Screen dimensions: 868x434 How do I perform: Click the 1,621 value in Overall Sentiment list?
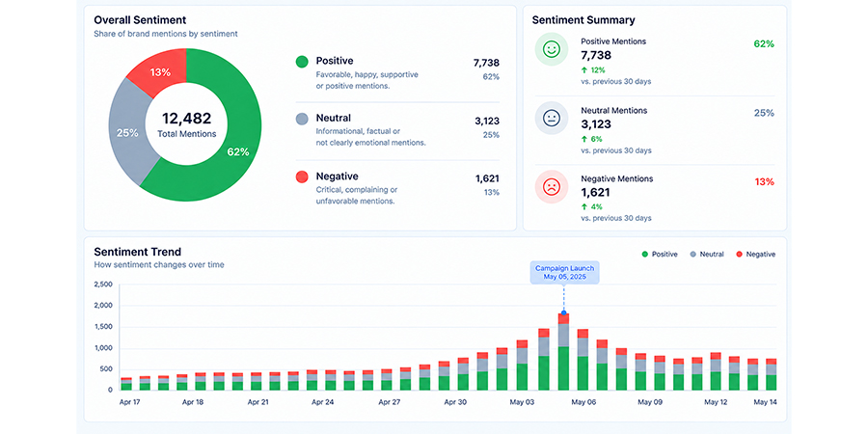tap(487, 178)
